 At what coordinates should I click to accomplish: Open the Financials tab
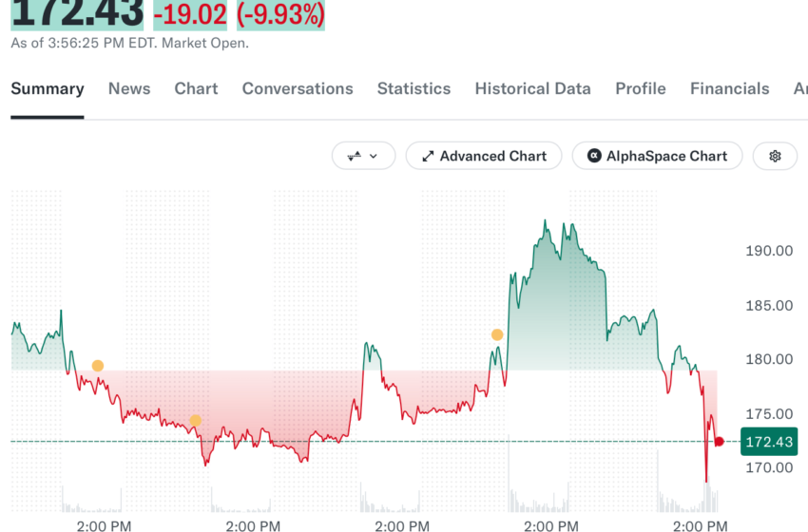(730, 88)
